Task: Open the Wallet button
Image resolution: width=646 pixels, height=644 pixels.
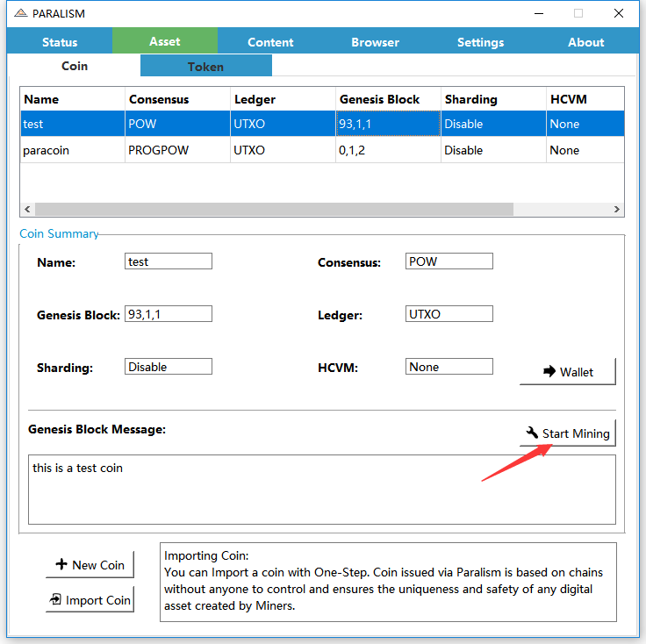Action: pos(568,371)
